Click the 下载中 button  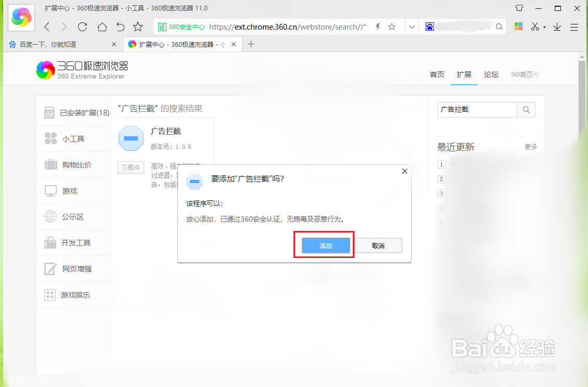pyautogui.click(x=131, y=167)
